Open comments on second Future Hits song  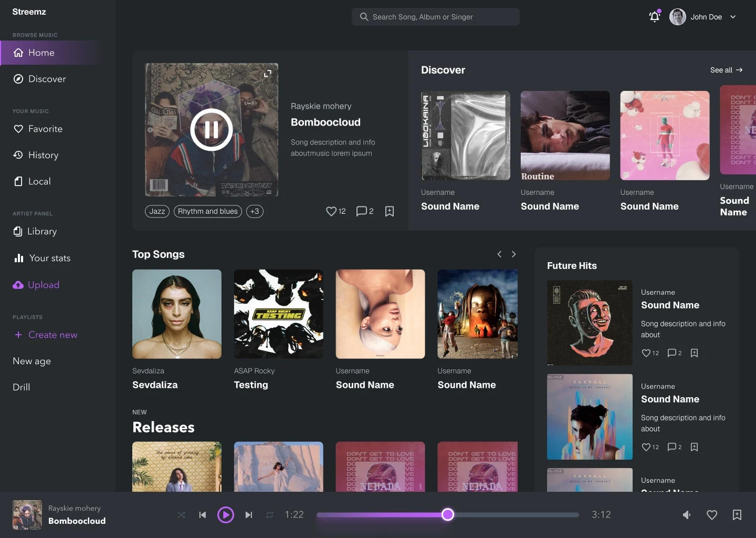pyautogui.click(x=671, y=447)
